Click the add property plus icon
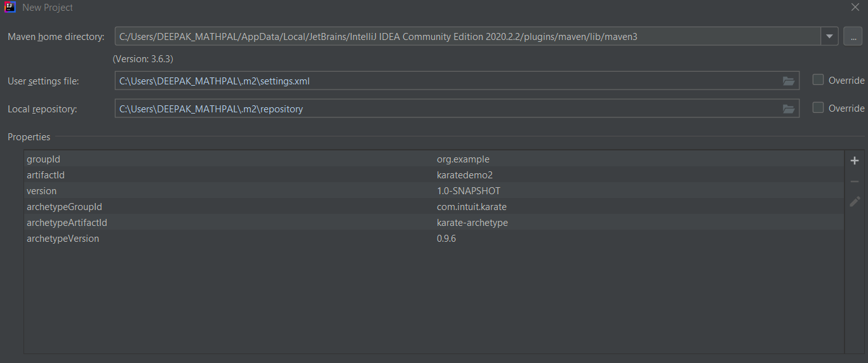868x363 pixels. [x=855, y=161]
